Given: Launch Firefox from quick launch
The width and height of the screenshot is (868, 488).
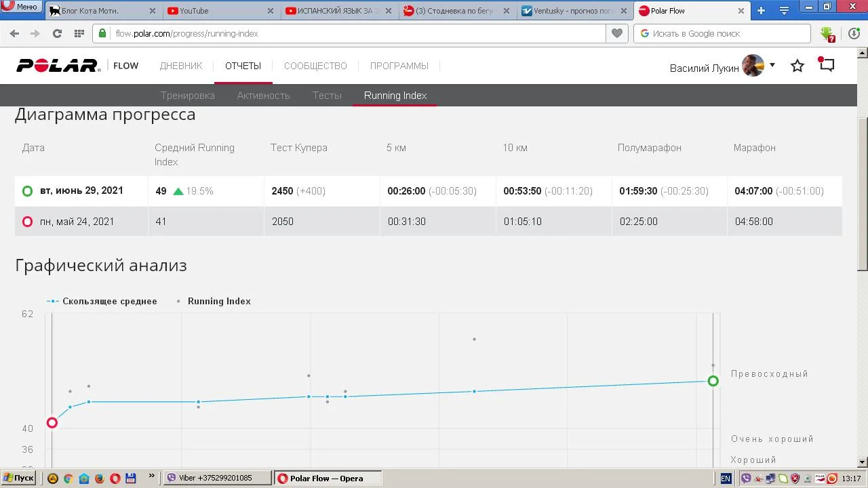Looking at the screenshot, I should [x=99, y=479].
